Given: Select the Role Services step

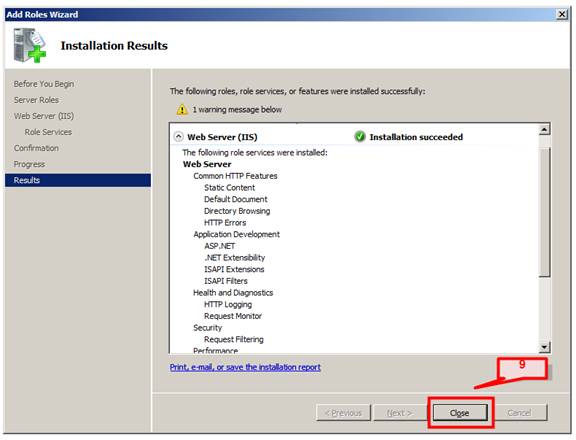Looking at the screenshot, I should (x=48, y=132).
